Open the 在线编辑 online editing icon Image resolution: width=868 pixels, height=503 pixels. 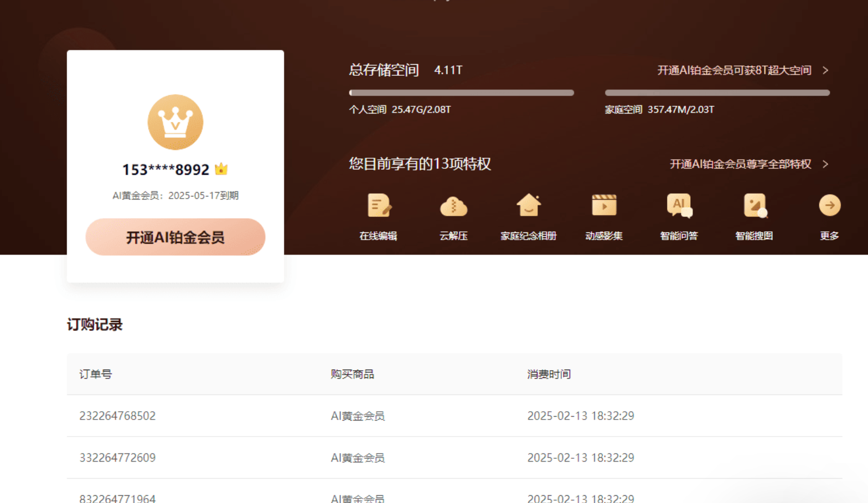coord(379,206)
